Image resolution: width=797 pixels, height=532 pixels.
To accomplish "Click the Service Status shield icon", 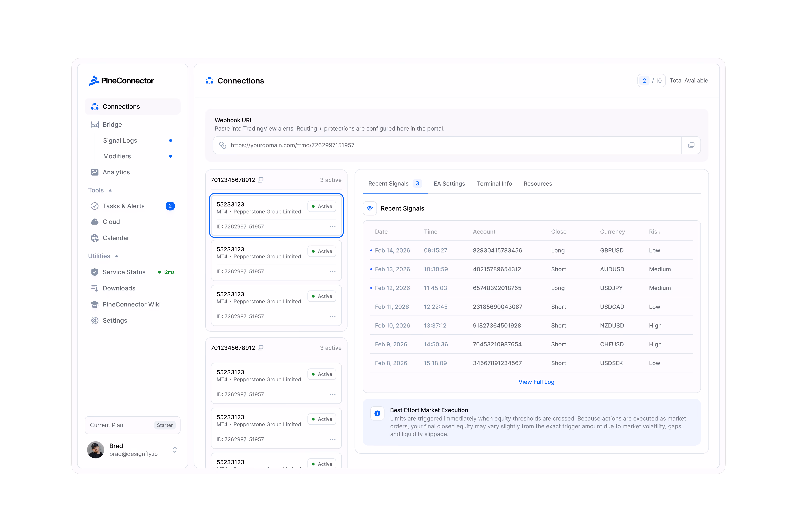I will (95, 272).
